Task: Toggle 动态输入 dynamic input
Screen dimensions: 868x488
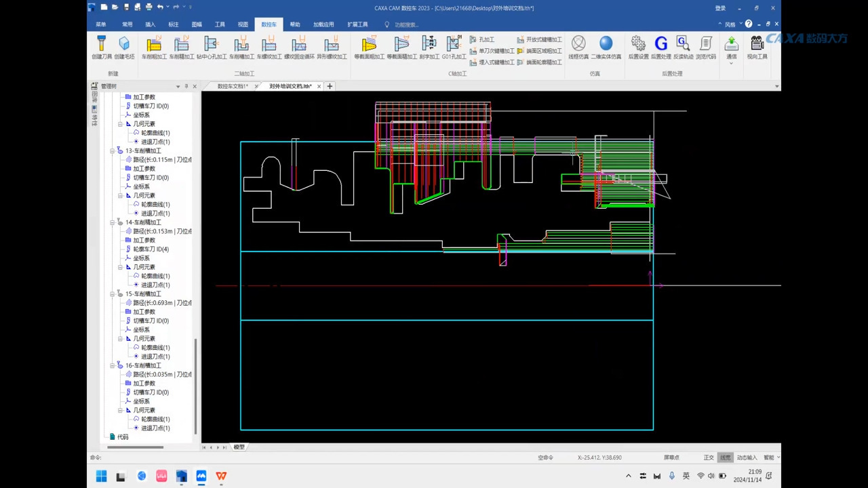Action: click(747, 457)
